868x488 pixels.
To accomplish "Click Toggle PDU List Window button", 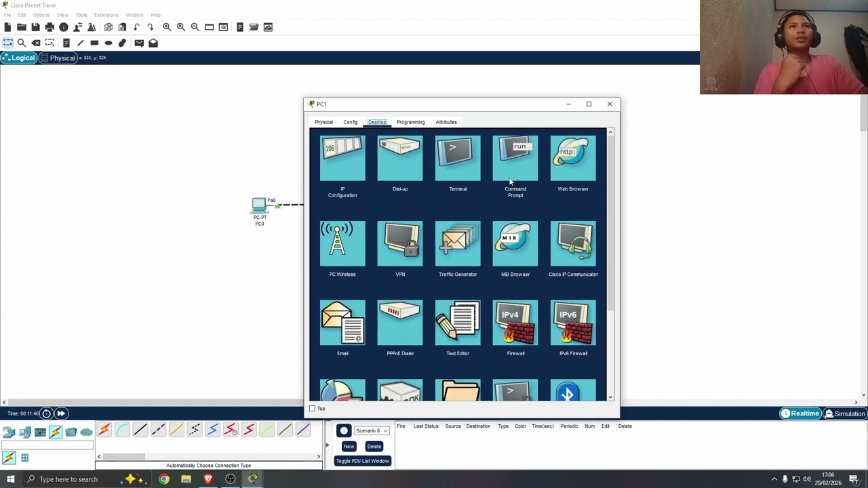I will point(362,461).
